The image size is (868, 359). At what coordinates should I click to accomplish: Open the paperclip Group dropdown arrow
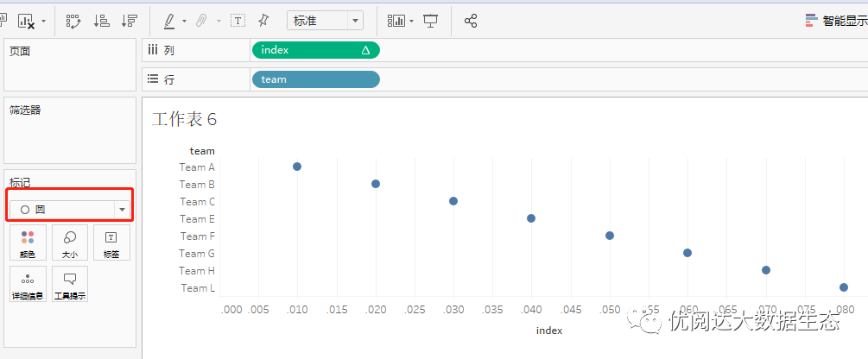pos(219,22)
